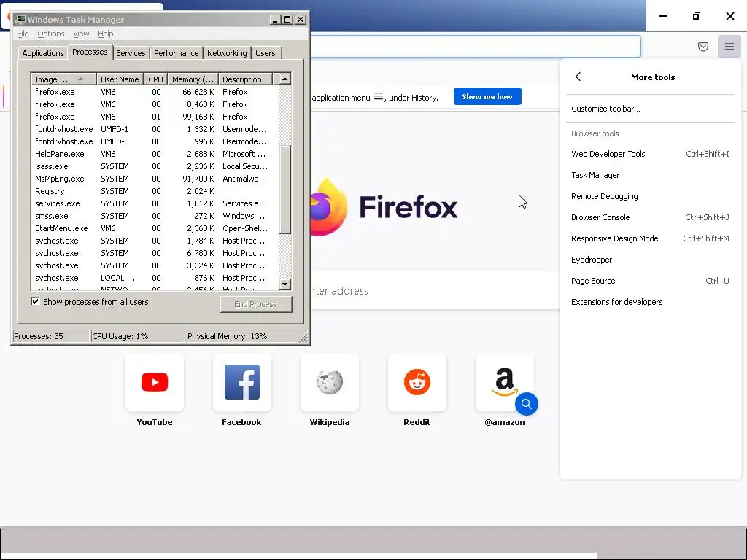
Task: Choose Customize toolbar… in More tools
Action: point(651,109)
